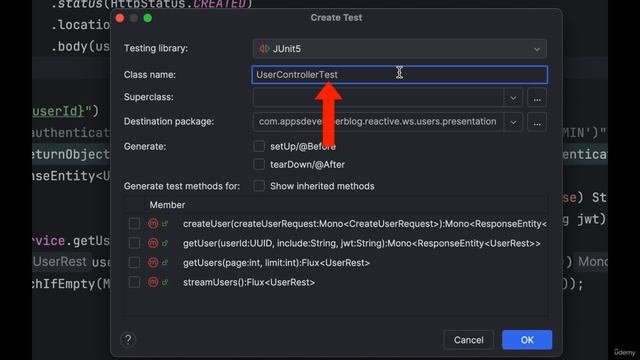Select the createUser(createUserRequest...) member text
Viewport: 640px width, 360px height.
click(364, 224)
